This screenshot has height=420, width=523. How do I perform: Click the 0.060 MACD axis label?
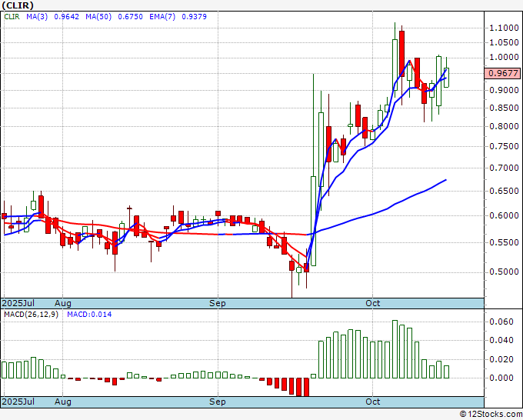click(501, 322)
